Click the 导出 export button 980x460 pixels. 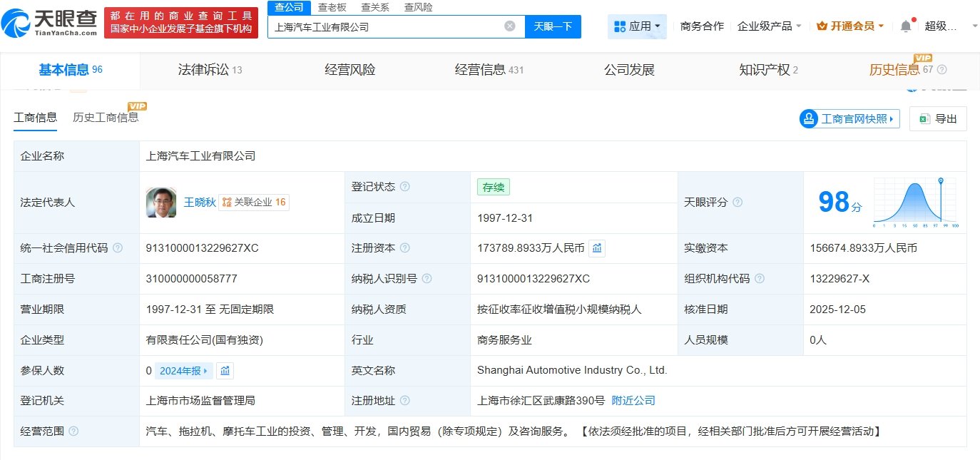(938, 118)
